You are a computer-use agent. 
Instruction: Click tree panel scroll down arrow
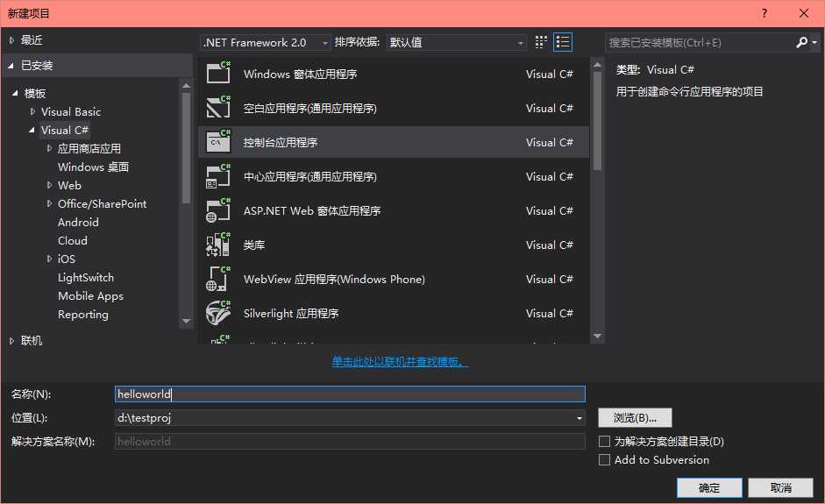[x=186, y=321]
